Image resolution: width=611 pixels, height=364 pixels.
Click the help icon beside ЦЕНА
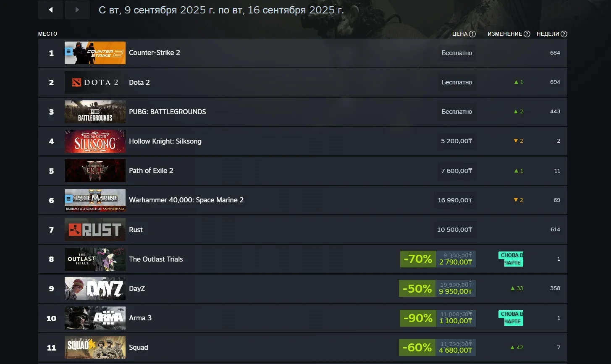click(x=472, y=34)
